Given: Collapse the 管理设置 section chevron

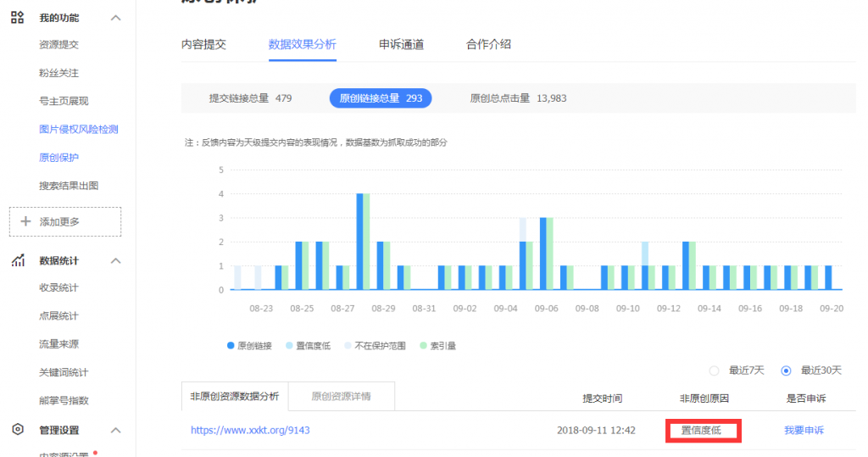Looking at the screenshot, I should [x=115, y=430].
